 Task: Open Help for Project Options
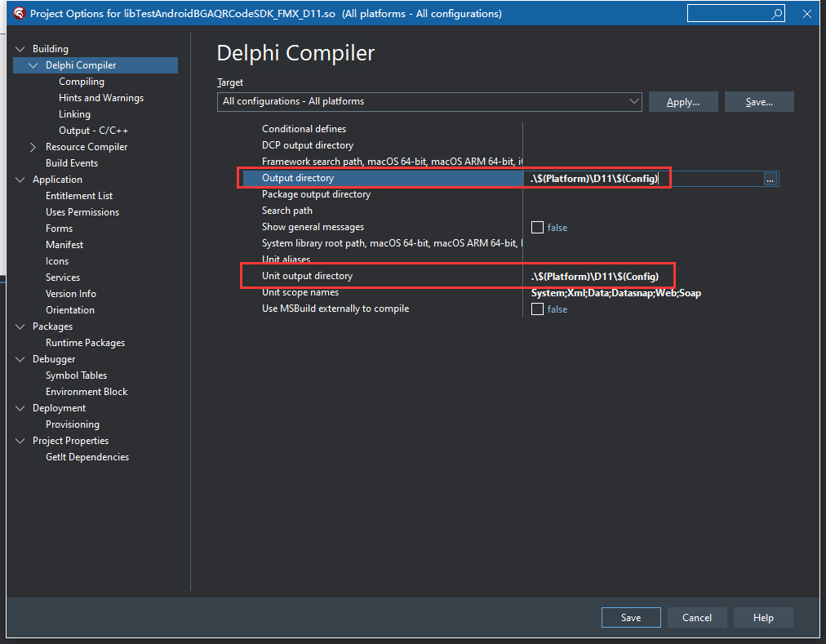pyautogui.click(x=763, y=618)
